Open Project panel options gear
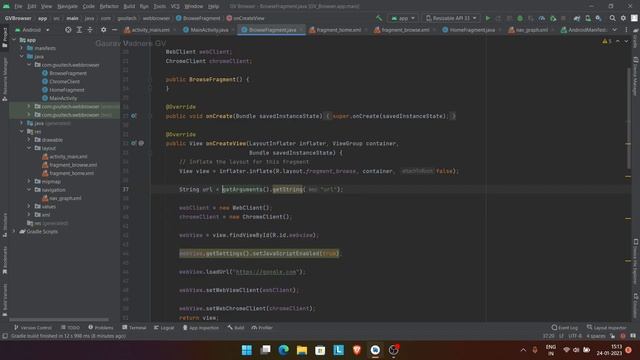The height and width of the screenshot is (360, 640). (103, 30)
